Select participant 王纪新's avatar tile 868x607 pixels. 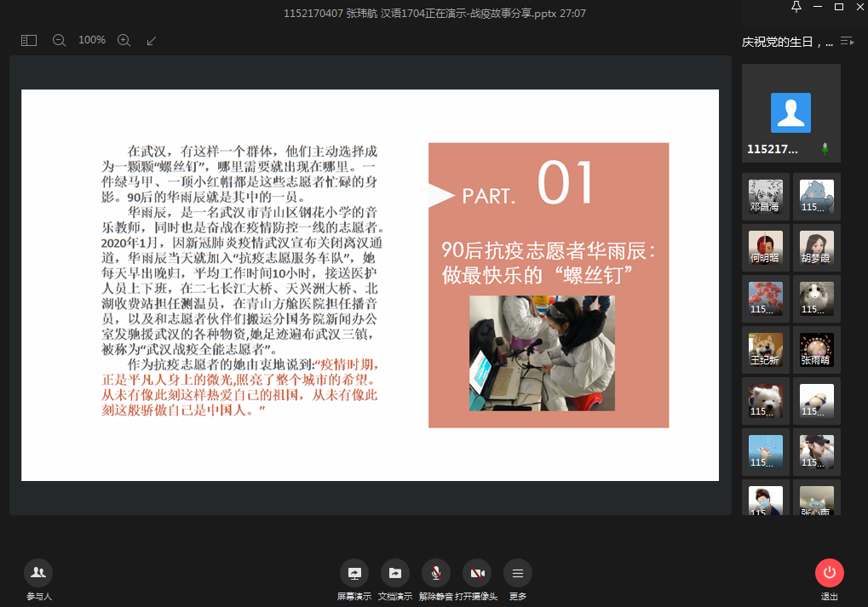[x=766, y=350]
